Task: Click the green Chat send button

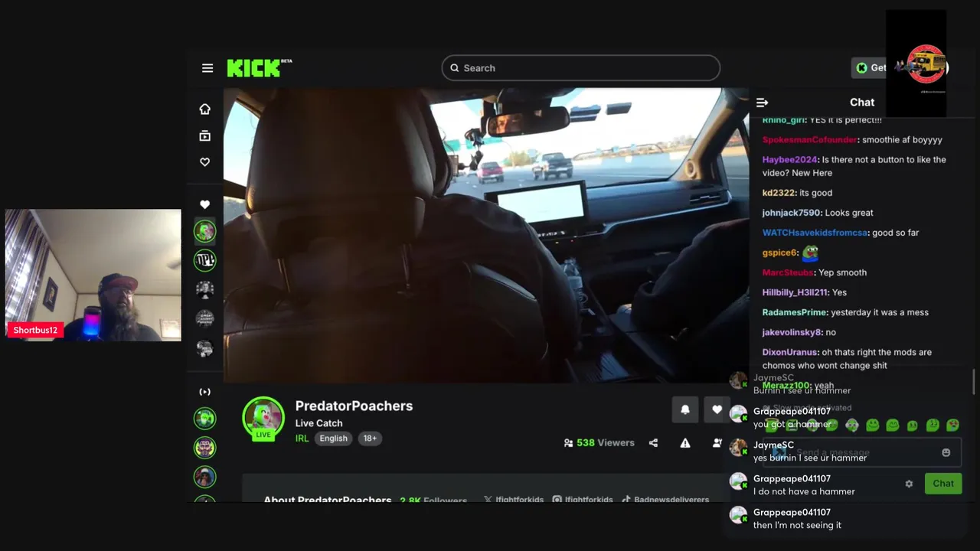Action: click(x=943, y=484)
